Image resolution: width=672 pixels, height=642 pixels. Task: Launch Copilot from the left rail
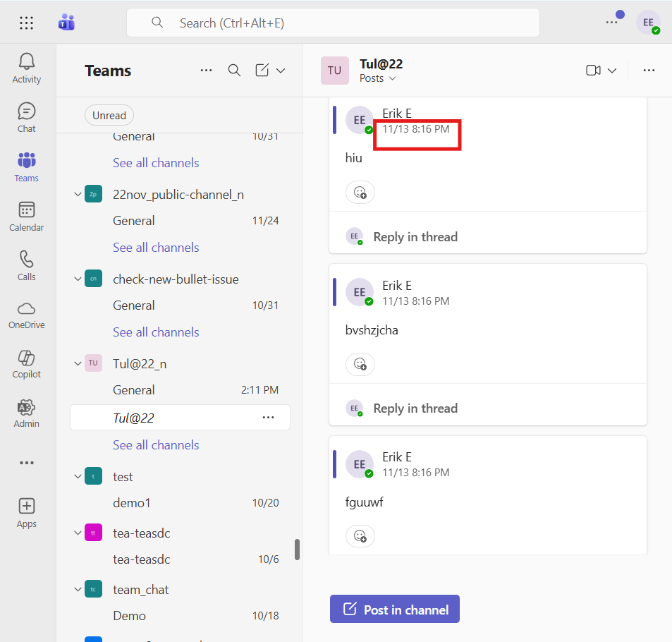tap(26, 364)
